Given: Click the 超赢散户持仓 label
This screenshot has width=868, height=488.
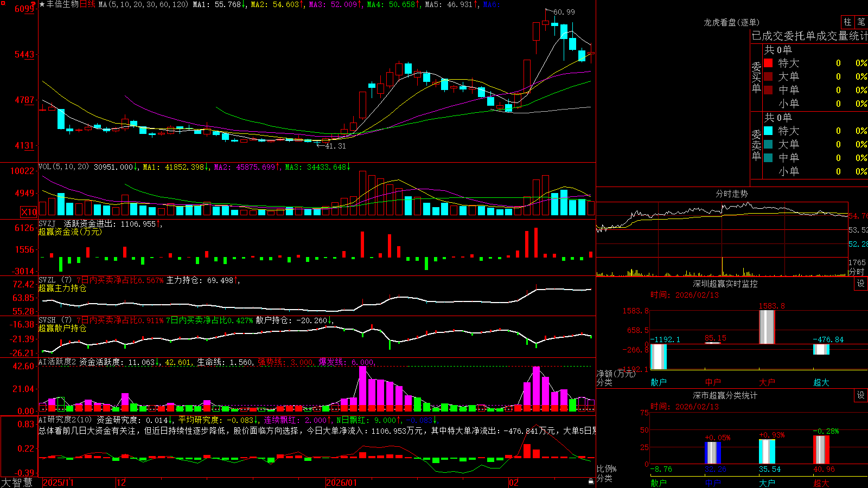Looking at the screenshot, I should (x=62, y=328).
